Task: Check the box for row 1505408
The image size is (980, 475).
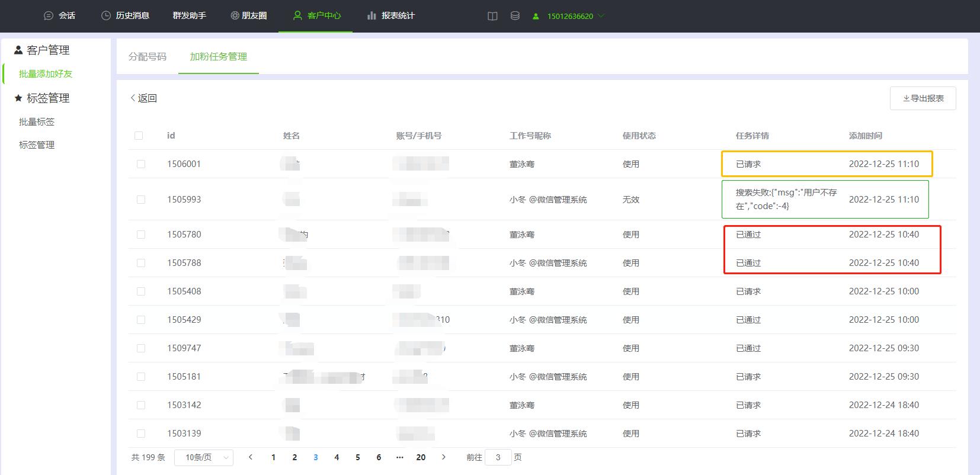Action: 141,291
